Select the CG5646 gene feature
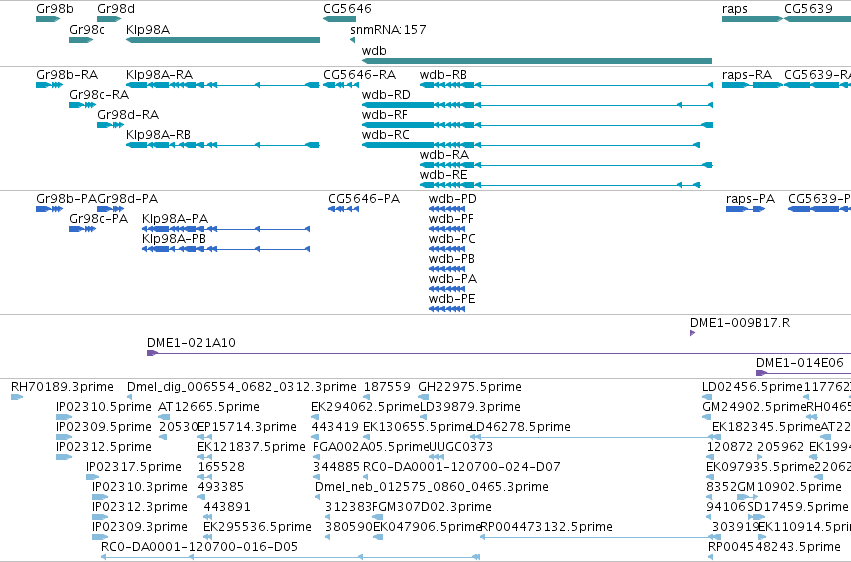The height and width of the screenshot is (562, 851). tap(340, 19)
